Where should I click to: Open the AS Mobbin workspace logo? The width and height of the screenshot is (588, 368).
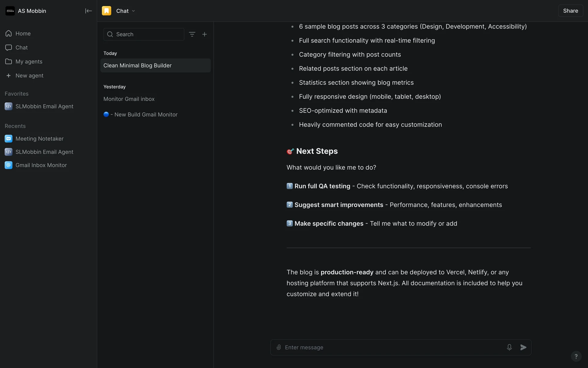pos(10,11)
